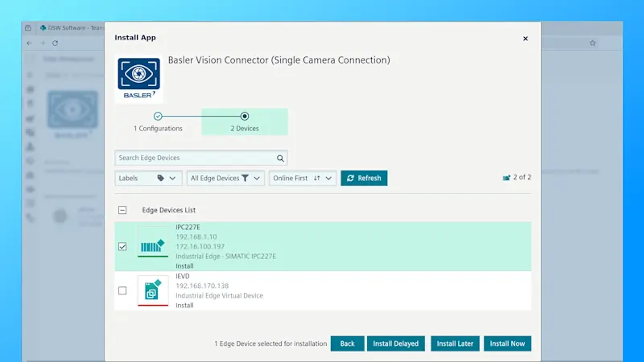Select the IEVD device checkbox
The image size is (644, 362).
coord(122,290)
